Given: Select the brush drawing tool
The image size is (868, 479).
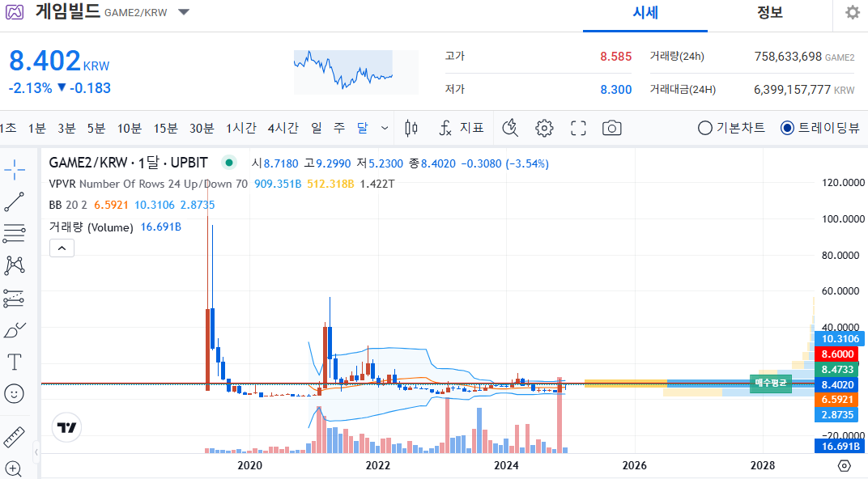Looking at the screenshot, I should pos(15,330).
